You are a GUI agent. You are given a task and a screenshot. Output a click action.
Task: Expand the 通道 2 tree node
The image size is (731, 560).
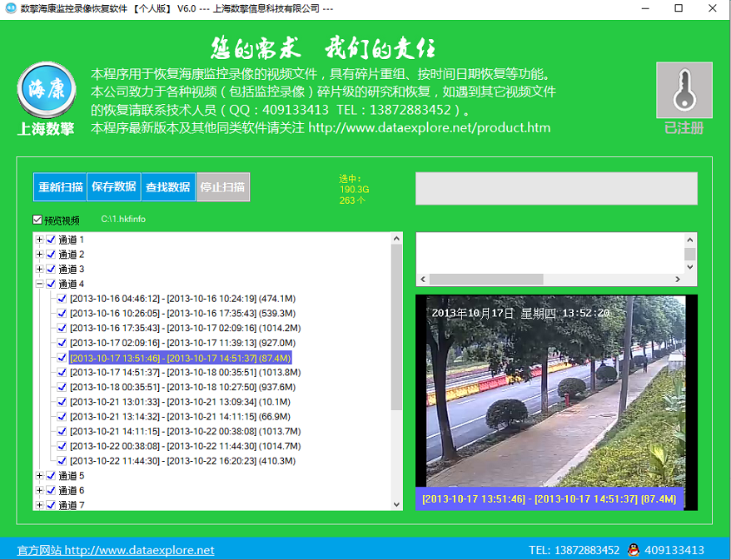(x=40, y=255)
